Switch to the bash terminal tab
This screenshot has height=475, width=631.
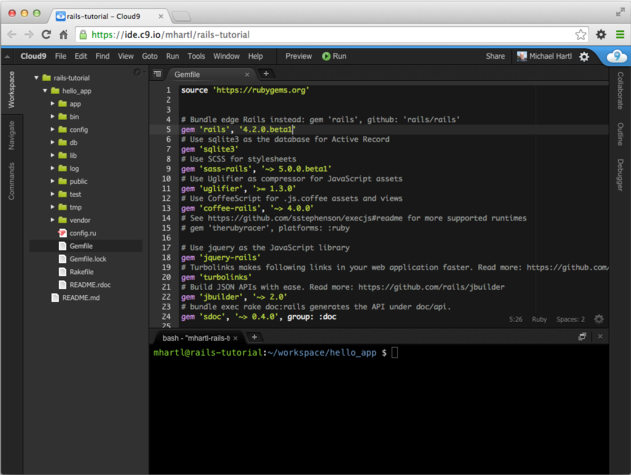(197, 337)
